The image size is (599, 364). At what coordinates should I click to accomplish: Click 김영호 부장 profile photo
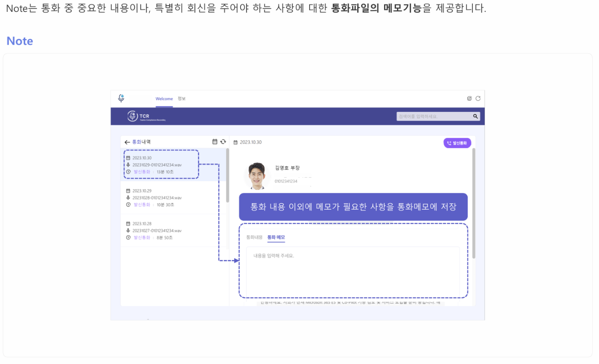[257, 175]
